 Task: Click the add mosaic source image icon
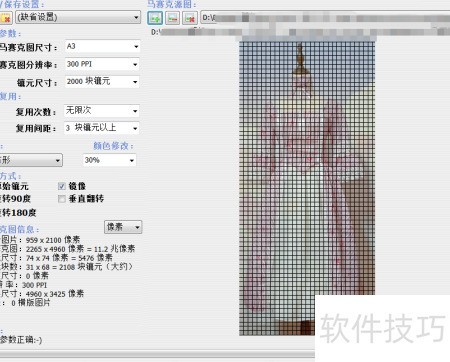pyautogui.click(x=155, y=18)
